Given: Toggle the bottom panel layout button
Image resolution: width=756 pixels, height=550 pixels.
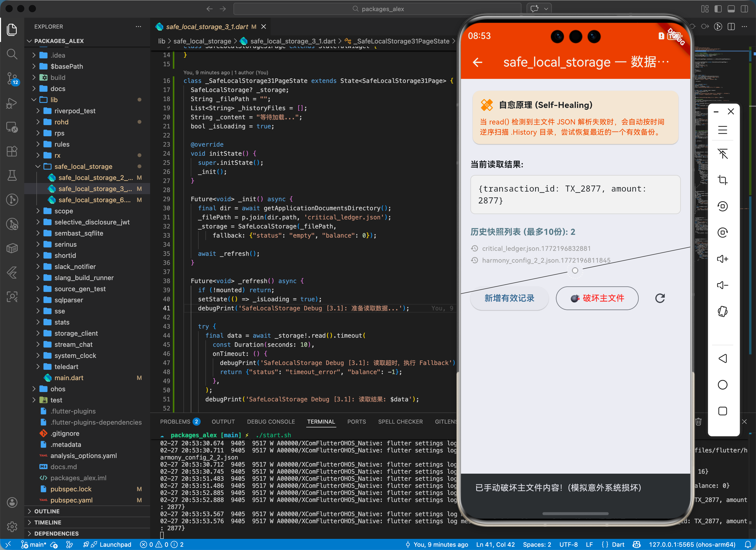Looking at the screenshot, I should click(731, 9).
